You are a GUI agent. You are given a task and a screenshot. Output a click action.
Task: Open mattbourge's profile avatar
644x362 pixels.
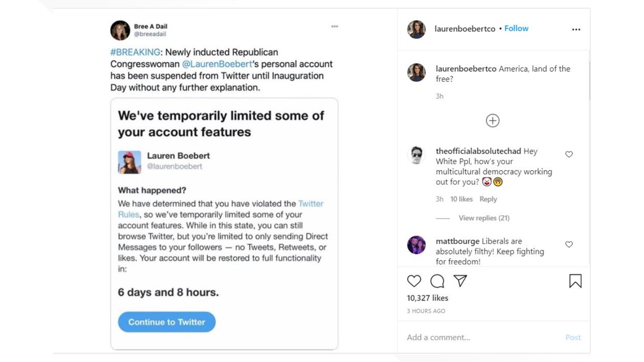416,245
